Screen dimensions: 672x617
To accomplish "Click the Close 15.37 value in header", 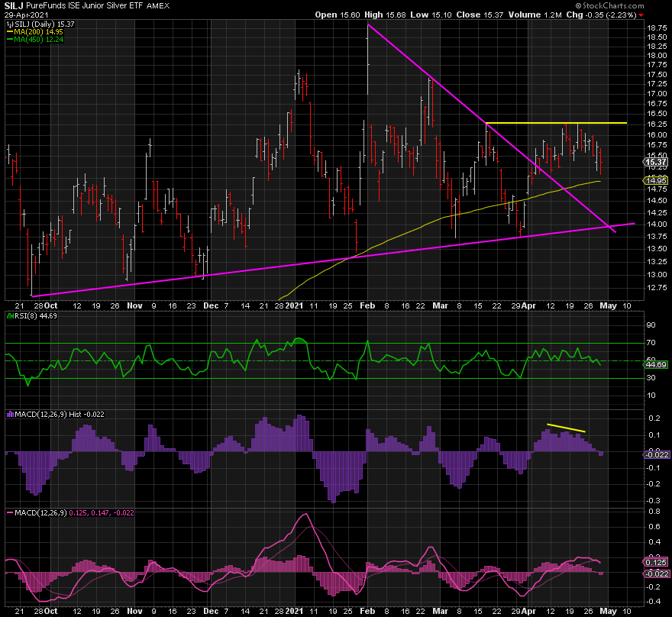I will (x=480, y=15).
